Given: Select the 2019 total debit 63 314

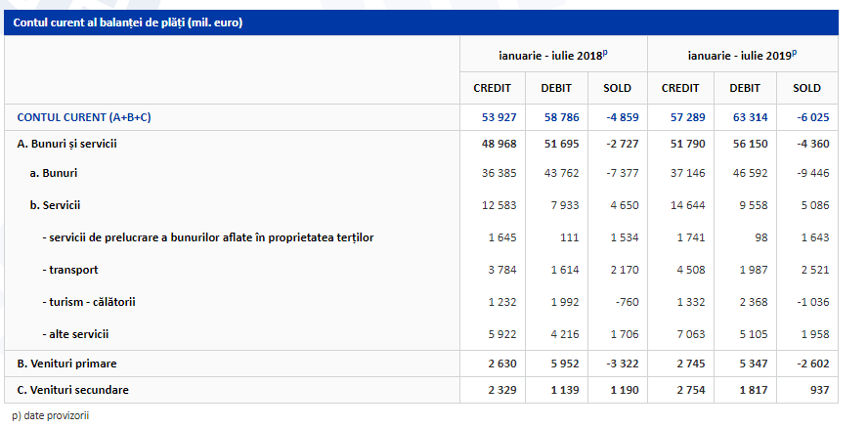Looking at the screenshot, I should pos(750,117).
